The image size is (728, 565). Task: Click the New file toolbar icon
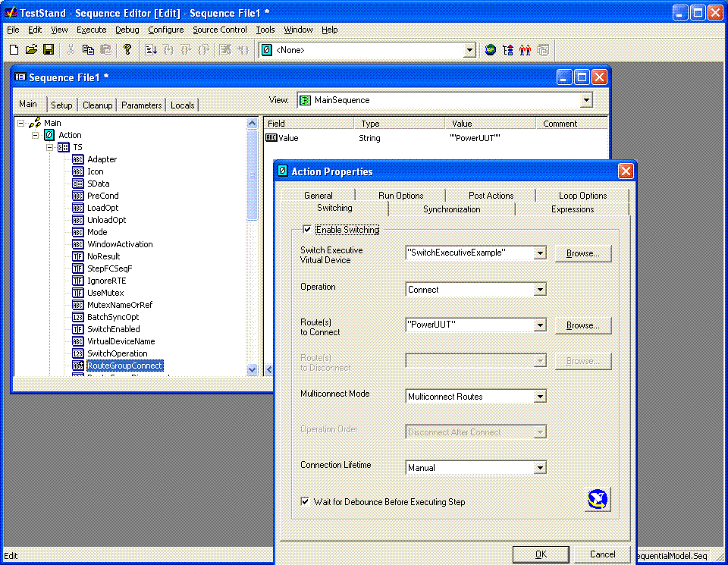(14, 50)
